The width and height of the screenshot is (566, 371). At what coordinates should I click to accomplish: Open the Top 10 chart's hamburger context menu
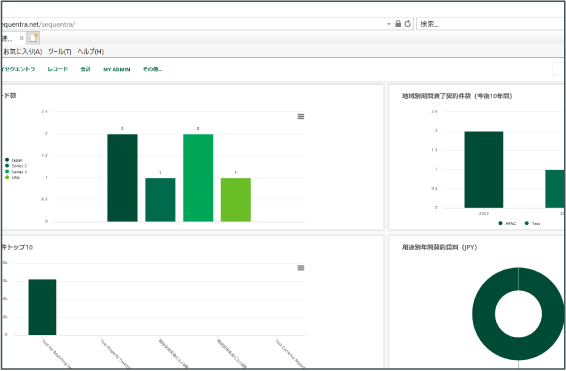301,268
